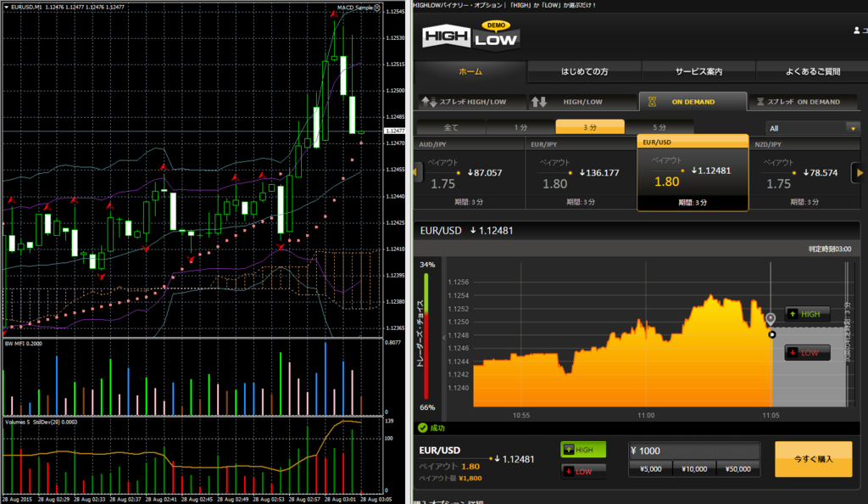
Task: Click the LOW button on the price chart
Action: [x=807, y=352]
